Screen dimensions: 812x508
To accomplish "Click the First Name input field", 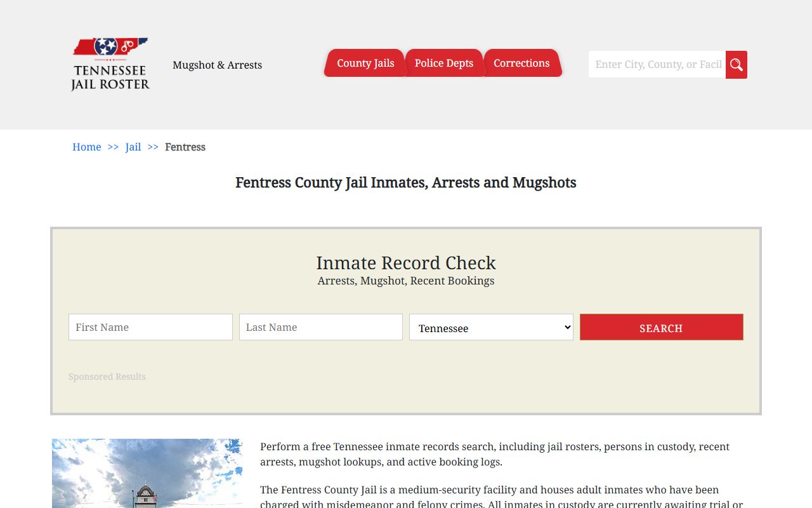I will (150, 327).
